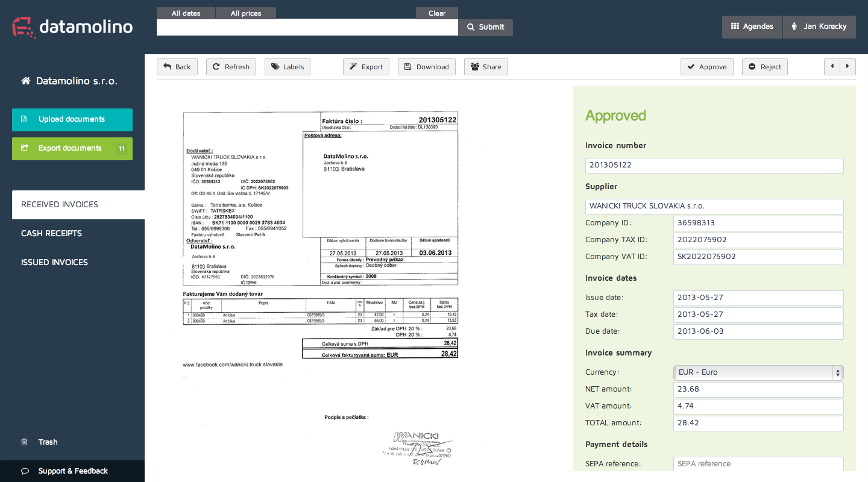The height and width of the screenshot is (482, 868).
Task: Click the SEPA reference input field
Action: [x=758, y=464]
